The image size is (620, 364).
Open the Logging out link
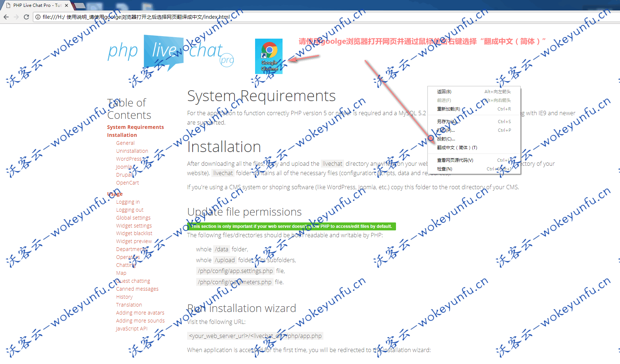130,210
